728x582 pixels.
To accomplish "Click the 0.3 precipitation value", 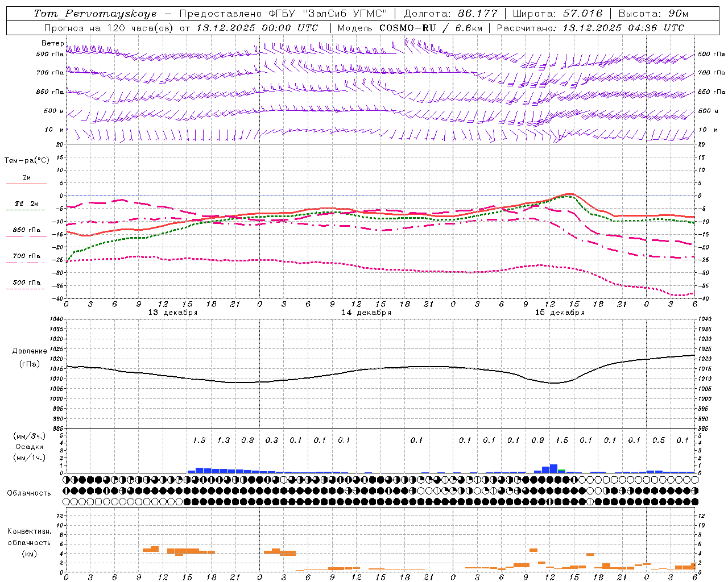I will pos(272,440).
